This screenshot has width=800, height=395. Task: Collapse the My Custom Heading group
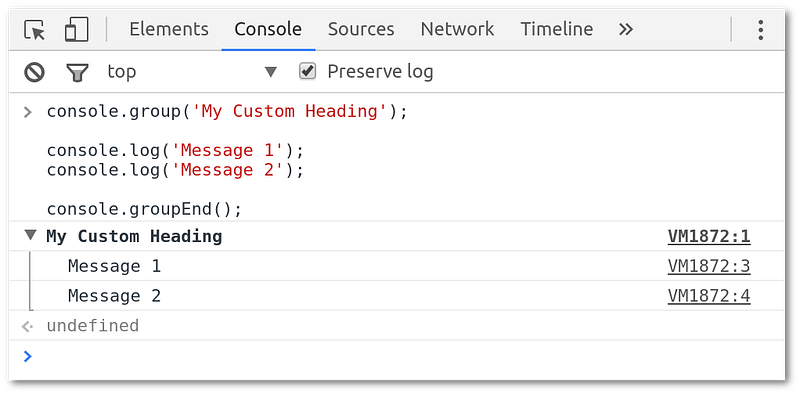(31, 235)
